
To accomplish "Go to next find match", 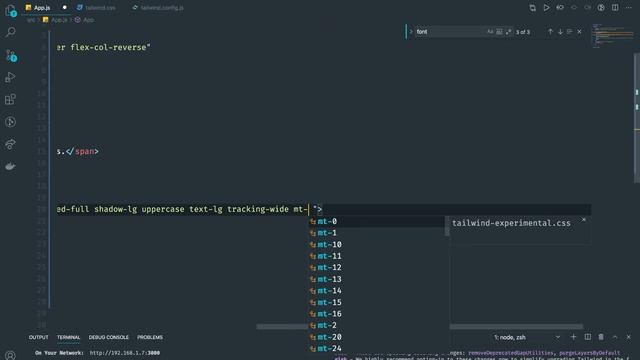I will click(x=560, y=32).
